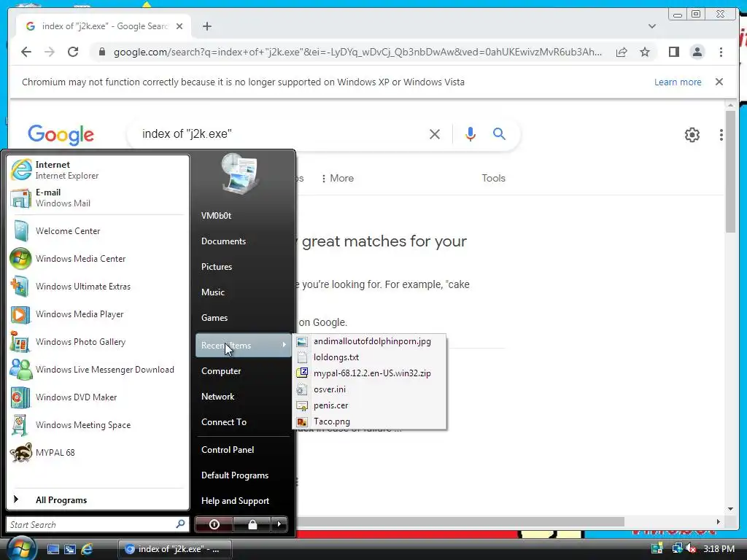
Task: Close the Google Search tab
Action: tap(179, 26)
